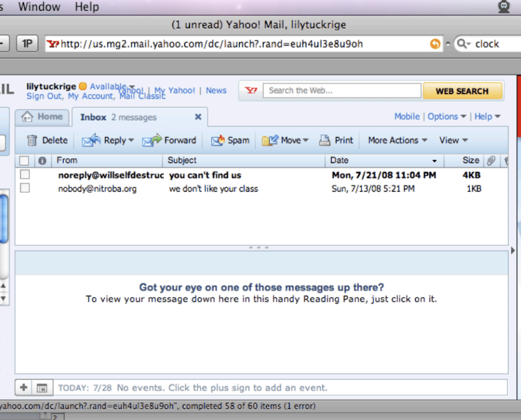Viewport: 521px width, 420px height.
Task: Open the Help menu in menu bar
Action: [x=87, y=7]
